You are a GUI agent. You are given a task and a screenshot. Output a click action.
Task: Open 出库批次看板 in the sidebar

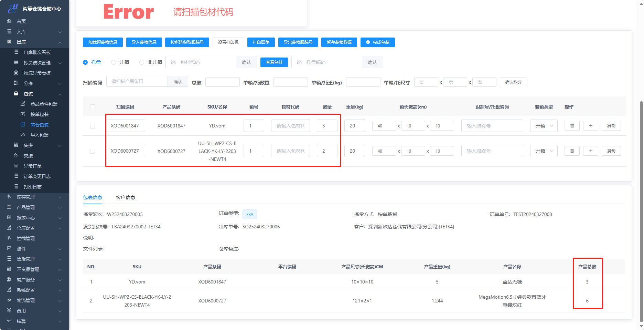point(37,52)
